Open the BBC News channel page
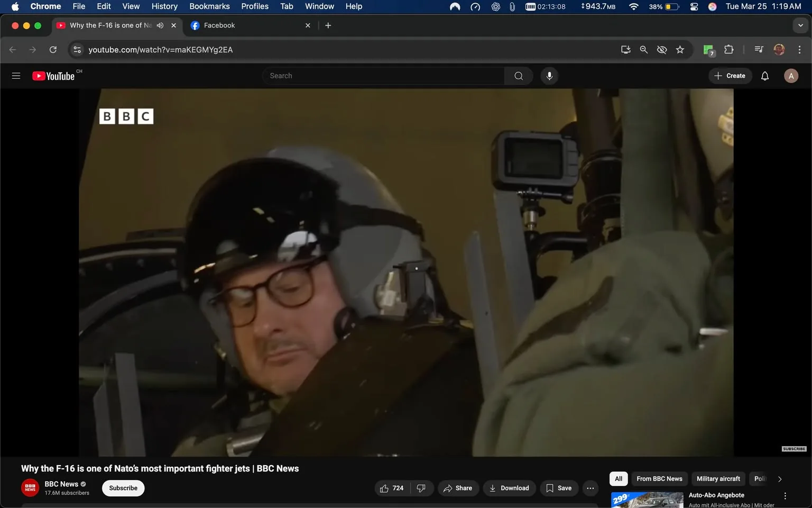Screen dimensions: 812x508 point(61,484)
